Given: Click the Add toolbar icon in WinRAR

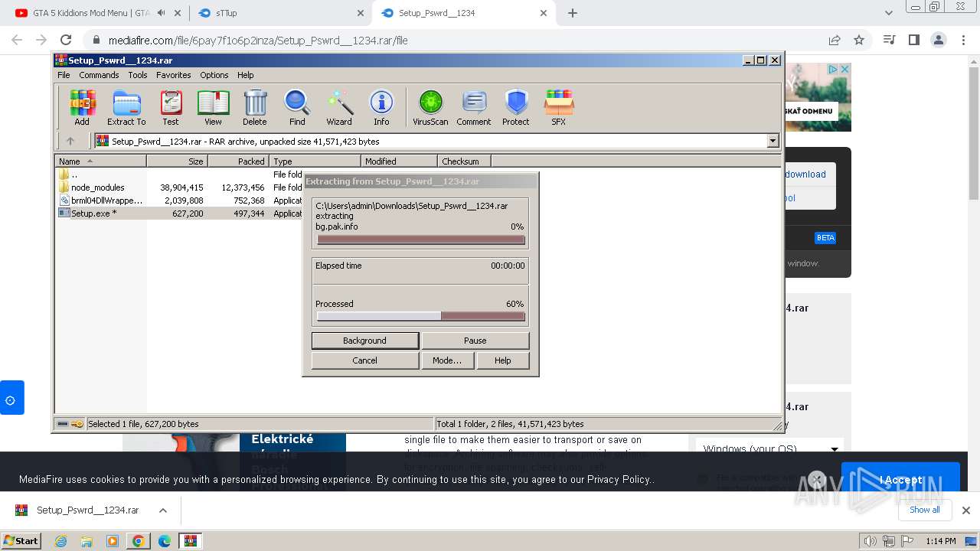Looking at the screenshot, I should (x=82, y=107).
